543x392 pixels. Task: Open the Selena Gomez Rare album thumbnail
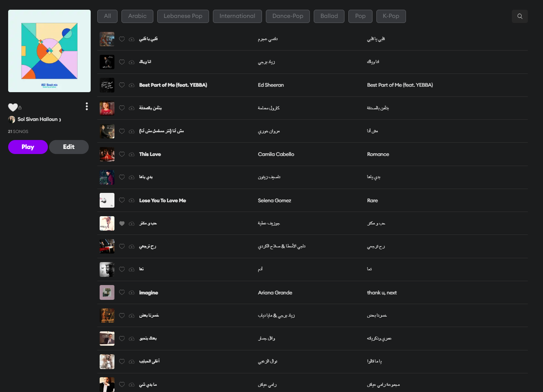pos(107,200)
